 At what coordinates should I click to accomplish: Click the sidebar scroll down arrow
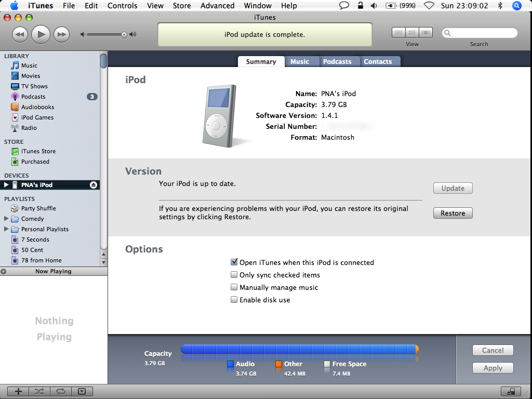point(104,262)
